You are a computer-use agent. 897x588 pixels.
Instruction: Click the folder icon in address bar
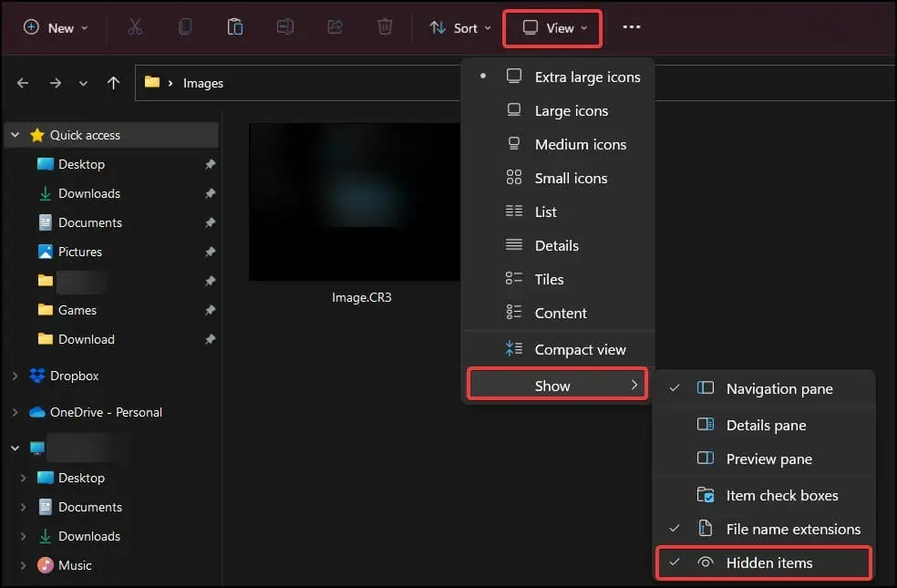coord(152,82)
